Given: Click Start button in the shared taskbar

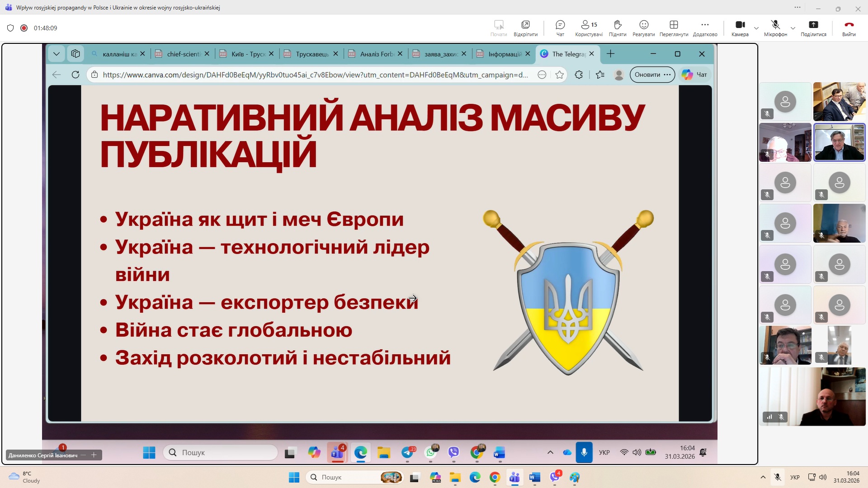Looking at the screenshot, I should coord(149,452).
